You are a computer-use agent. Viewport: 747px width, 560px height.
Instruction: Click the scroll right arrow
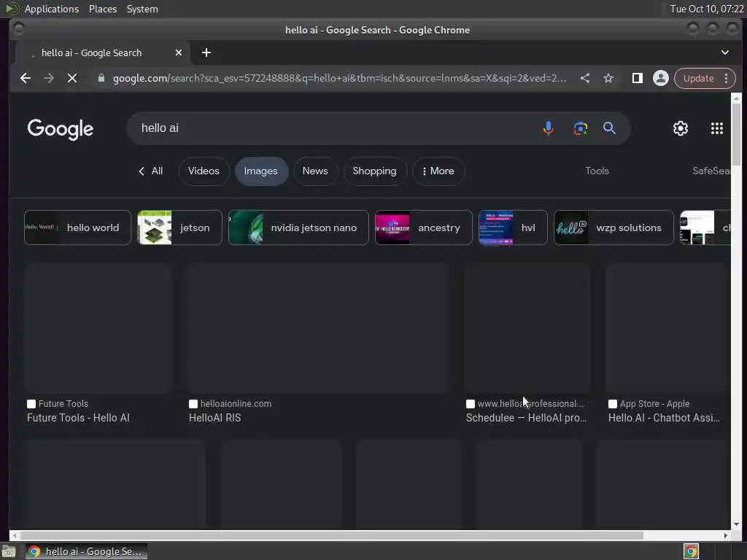[726, 535]
